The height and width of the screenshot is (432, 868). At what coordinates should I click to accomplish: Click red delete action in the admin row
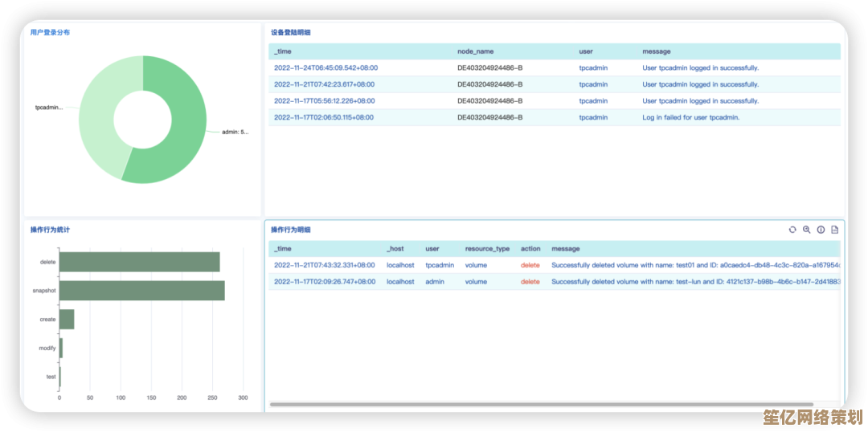[x=530, y=282]
